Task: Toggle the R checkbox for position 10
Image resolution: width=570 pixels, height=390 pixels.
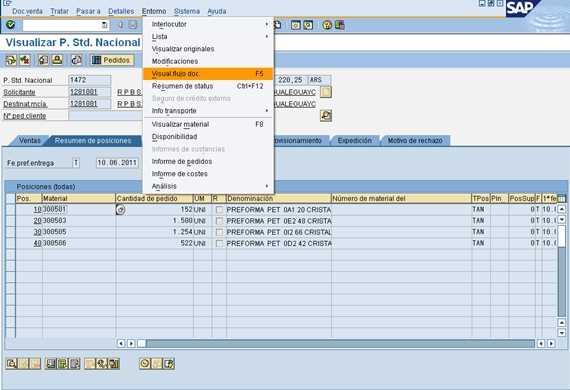Action: tap(219, 210)
